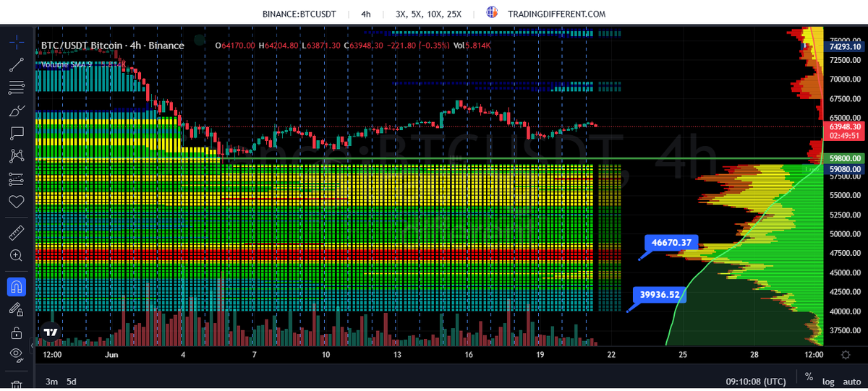Open the prediction and measurement tools

pyautogui.click(x=16, y=178)
